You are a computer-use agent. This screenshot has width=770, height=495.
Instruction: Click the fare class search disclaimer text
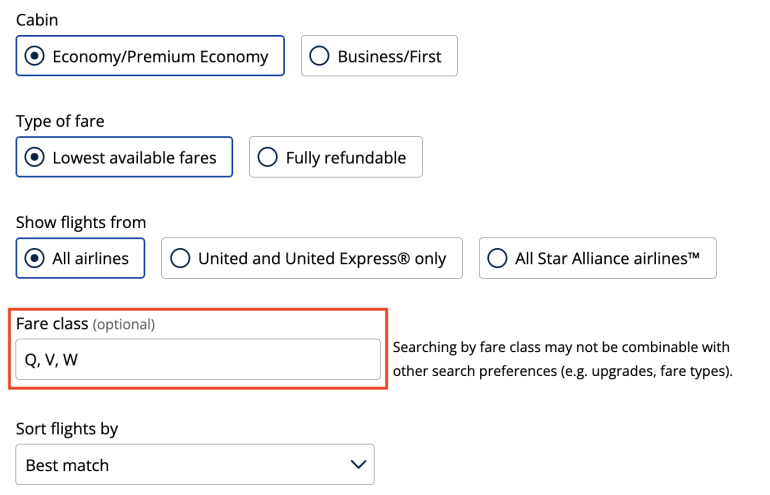click(561, 360)
